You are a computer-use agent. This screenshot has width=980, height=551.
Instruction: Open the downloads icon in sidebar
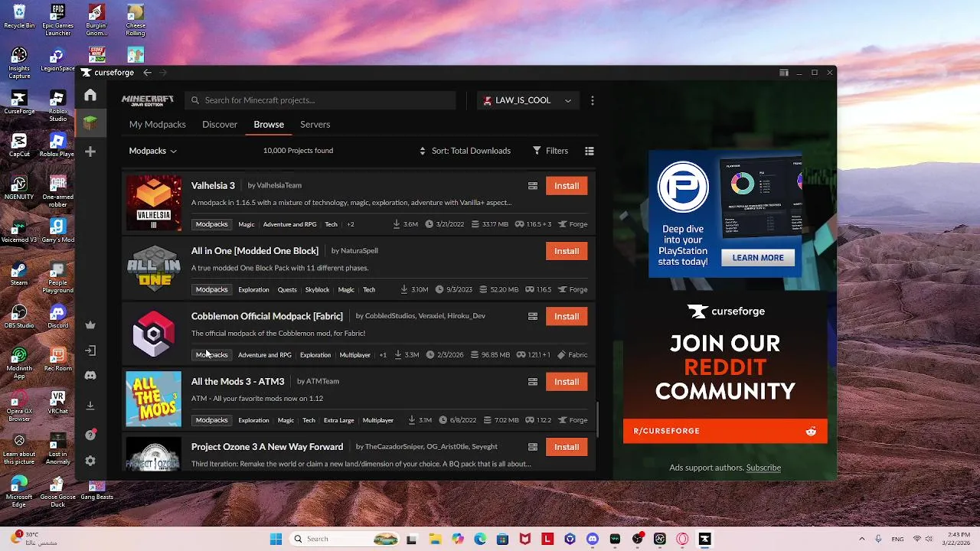(90, 406)
